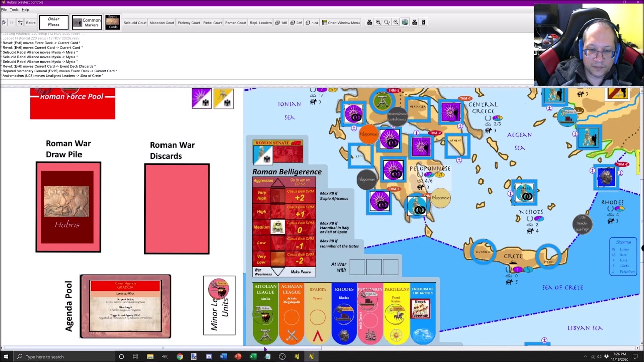Click the first At War with box

(x=357, y=267)
